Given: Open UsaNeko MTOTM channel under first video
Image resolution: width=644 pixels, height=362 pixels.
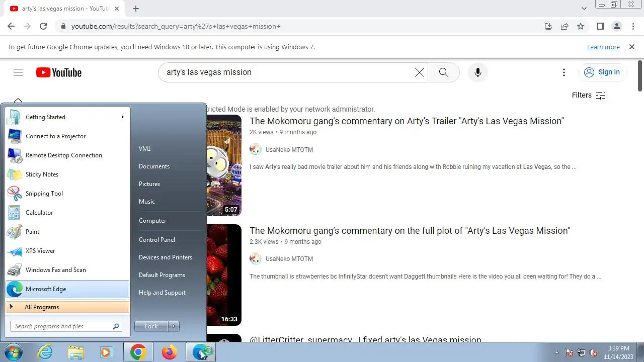Looking at the screenshot, I should [289, 150].
